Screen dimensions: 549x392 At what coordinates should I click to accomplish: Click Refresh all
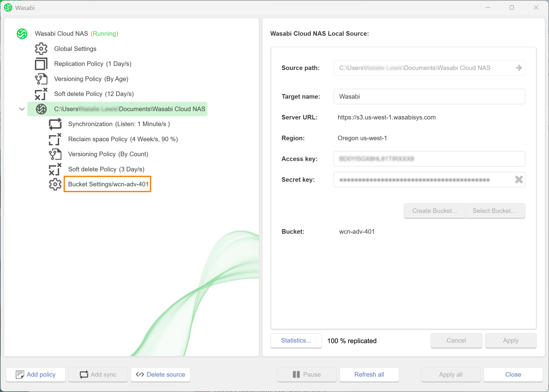click(x=369, y=375)
